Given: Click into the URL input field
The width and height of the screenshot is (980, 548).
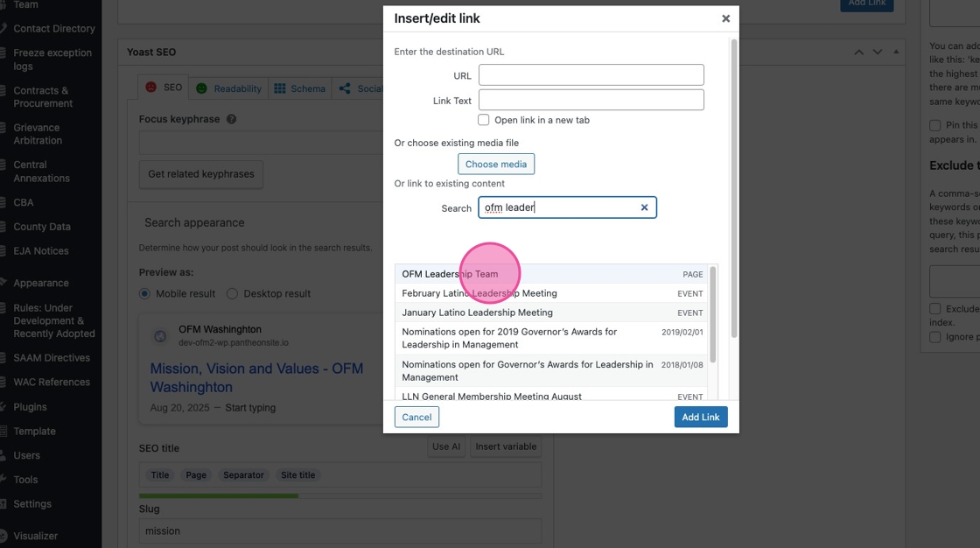Looking at the screenshot, I should (x=591, y=75).
